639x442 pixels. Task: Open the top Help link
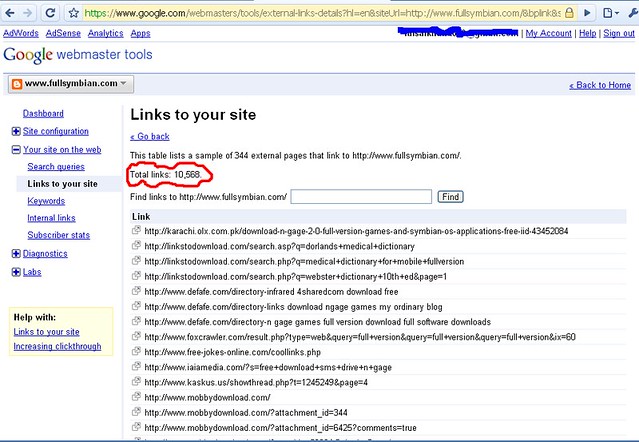[588, 33]
